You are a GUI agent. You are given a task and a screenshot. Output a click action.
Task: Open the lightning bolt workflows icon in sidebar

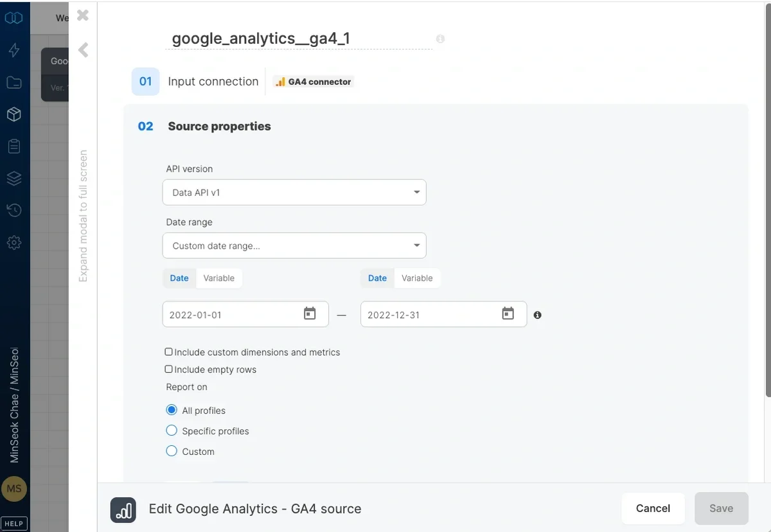tap(13, 49)
